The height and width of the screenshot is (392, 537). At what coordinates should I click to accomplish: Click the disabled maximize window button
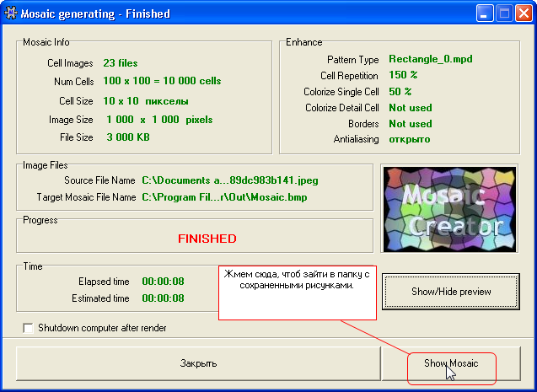pos(504,13)
